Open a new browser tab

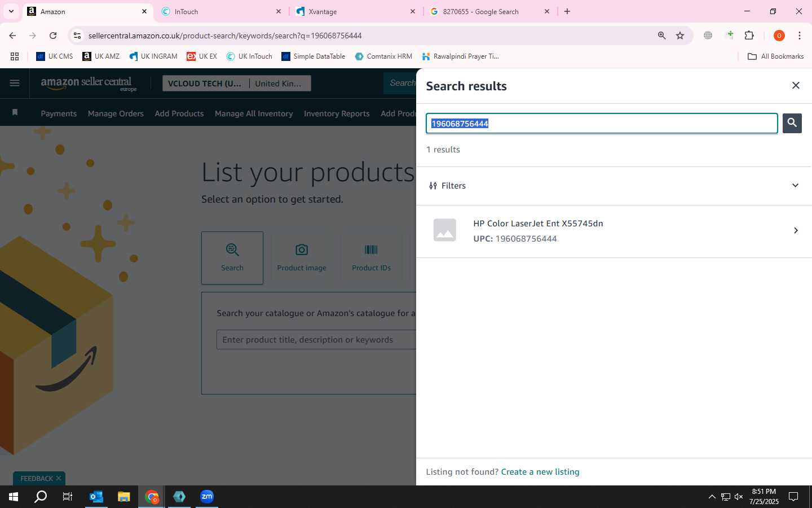tap(567, 11)
